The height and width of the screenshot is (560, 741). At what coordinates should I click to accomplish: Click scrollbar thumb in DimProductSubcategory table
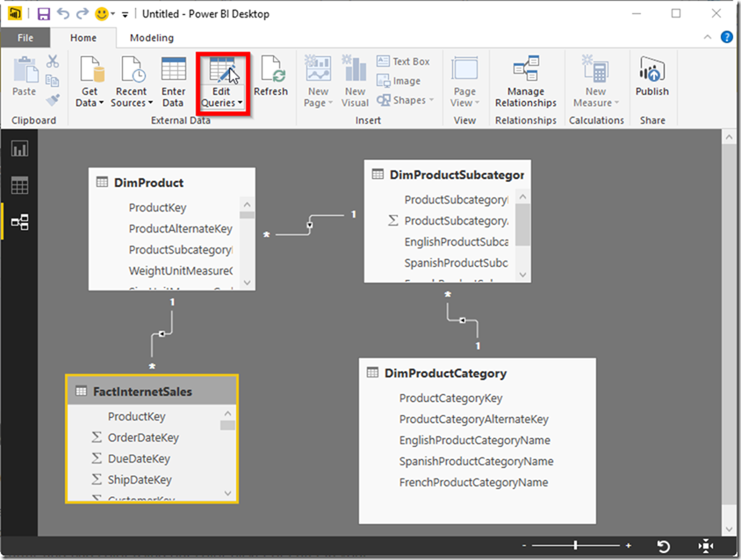coord(522,225)
